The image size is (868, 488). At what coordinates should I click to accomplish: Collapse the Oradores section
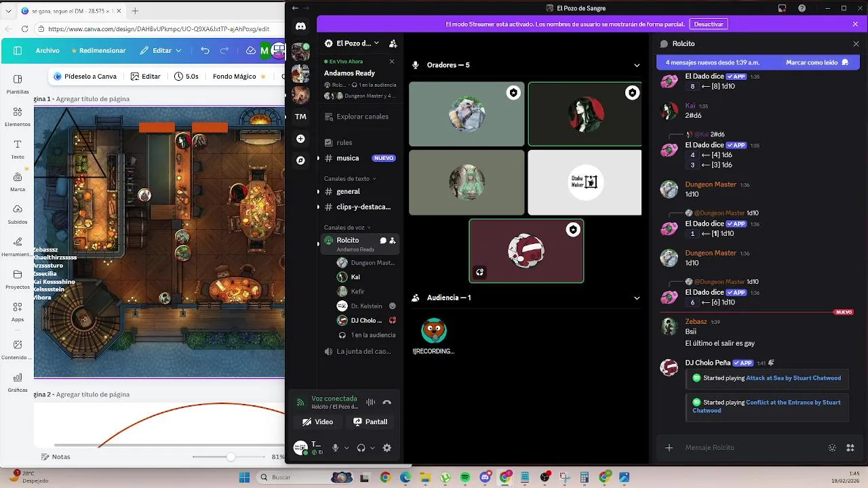tap(636, 65)
